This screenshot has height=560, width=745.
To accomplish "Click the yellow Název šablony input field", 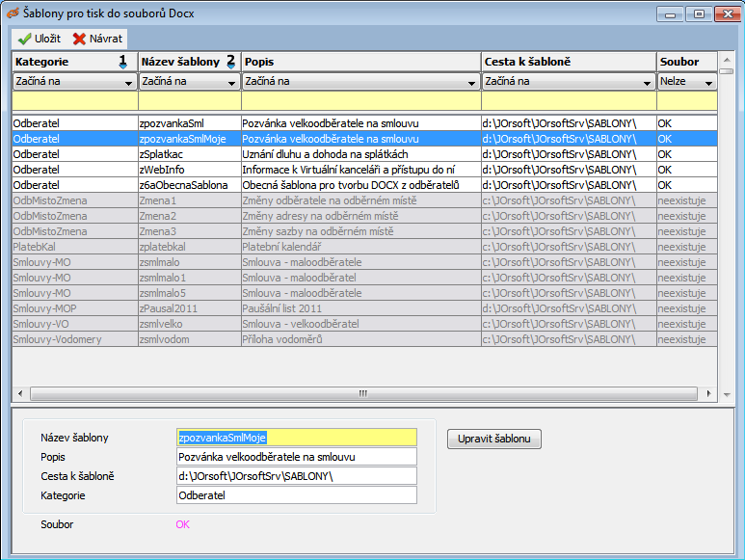I will (x=296, y=438).
